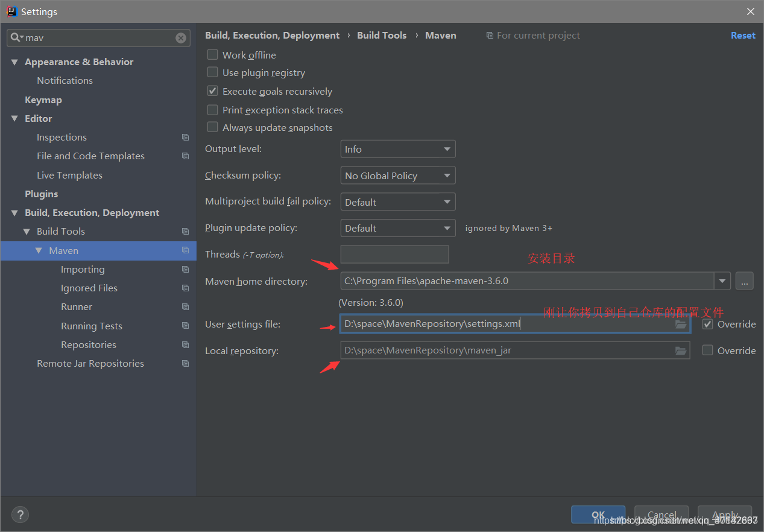Collapse the Maven tree node arrow
Screen dimensions: 764x532
tap(39, 250)
